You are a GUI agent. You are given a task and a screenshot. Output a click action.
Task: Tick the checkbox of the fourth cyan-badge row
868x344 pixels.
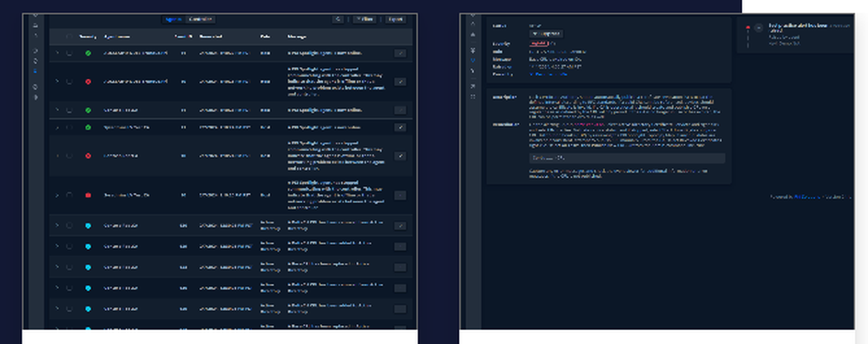(69, 288)
